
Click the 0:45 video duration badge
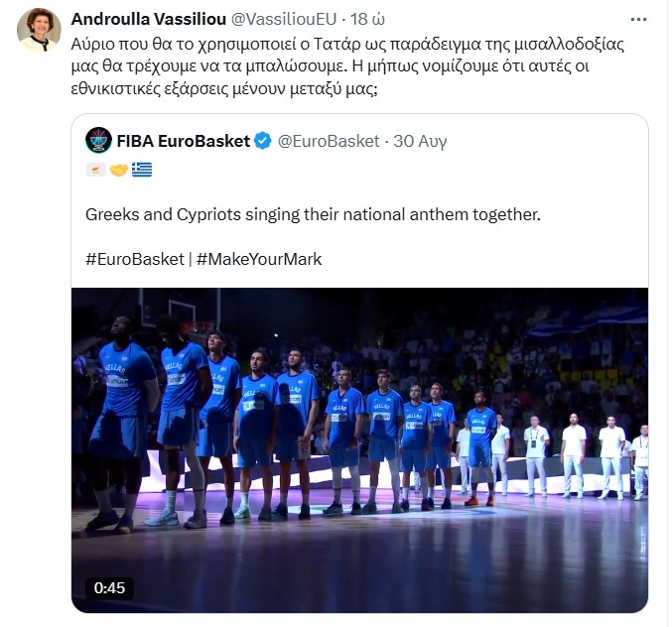(x=109, y=588)
